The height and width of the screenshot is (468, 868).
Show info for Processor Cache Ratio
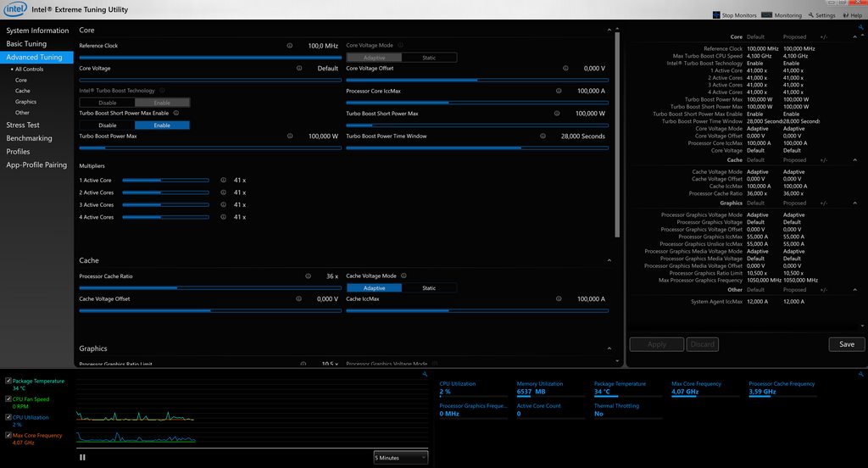point(308,276)
